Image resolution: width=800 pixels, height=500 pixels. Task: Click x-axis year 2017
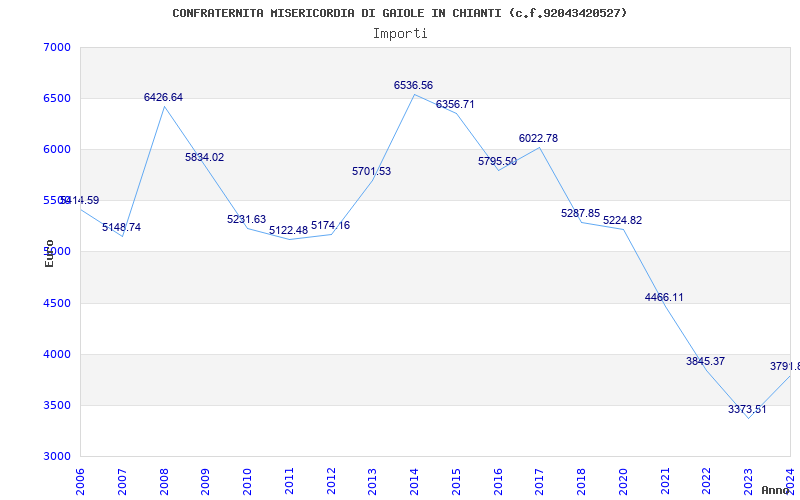pos(540,482)
